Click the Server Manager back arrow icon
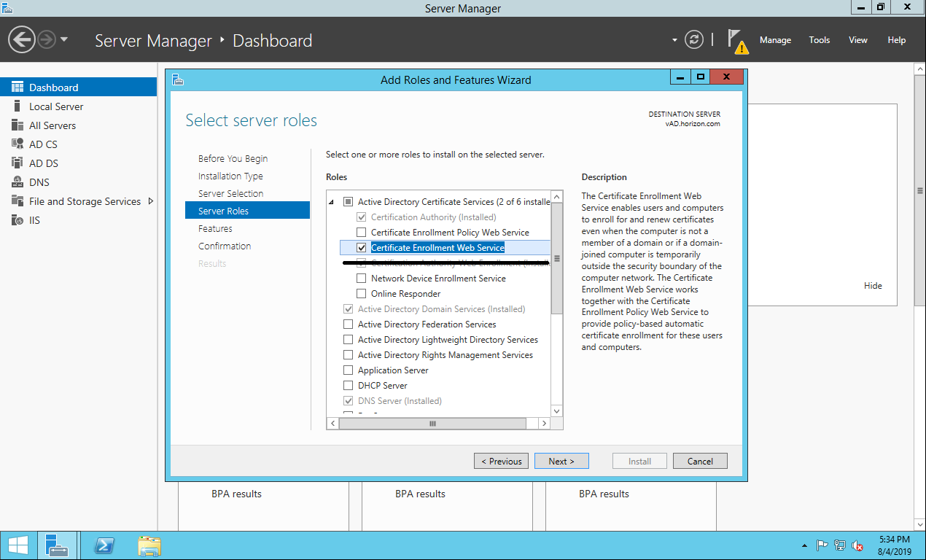The width and height of the screenshot is (926, 560). pyautogui.click(x=22, y=40)
